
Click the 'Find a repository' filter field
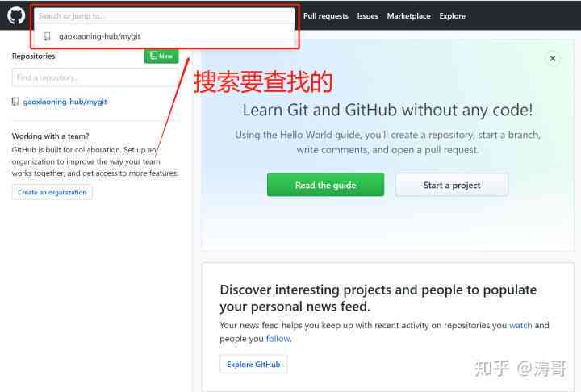pyautogui.click(x=95, y=77)
